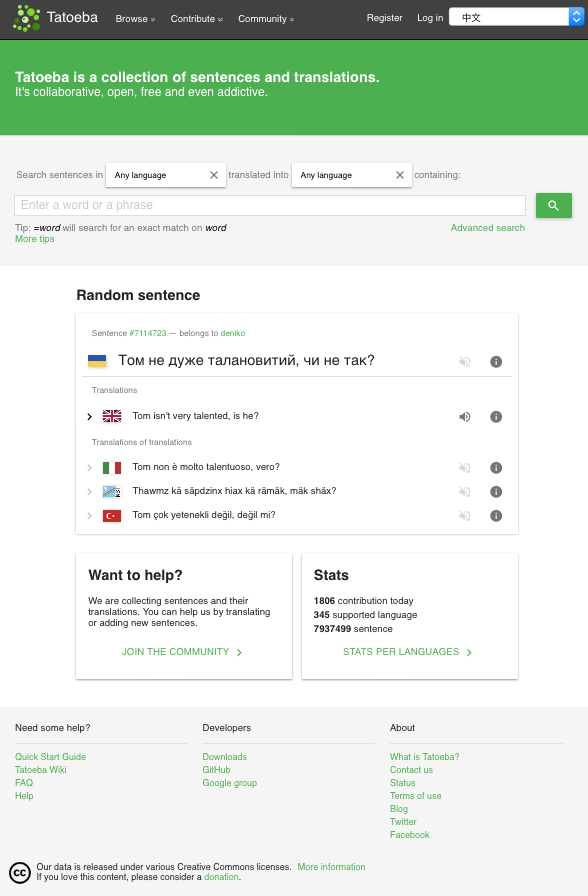Viewport: 588px width, 896px height.
Task: Open info for the Turkish translation
Action: pyautogui.click(x=496, y=516)
